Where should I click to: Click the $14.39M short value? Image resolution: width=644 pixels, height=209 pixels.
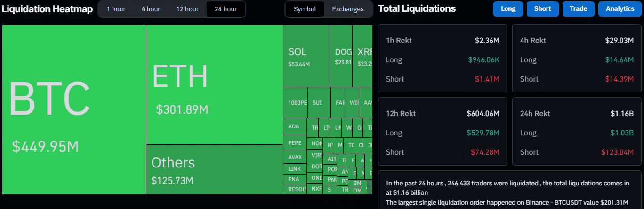(620, 79)
